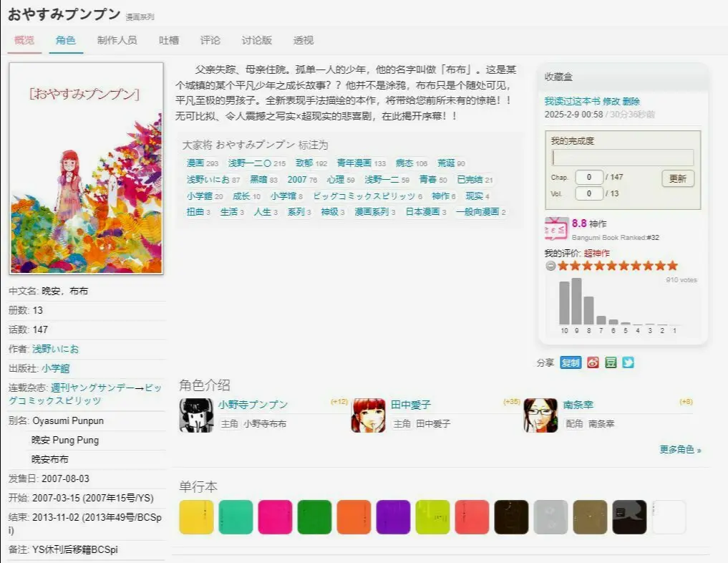The image size is (728, 563).
Task: Open the 荒诞 tag
Action: pyautogui.click(x=446, y=163)
